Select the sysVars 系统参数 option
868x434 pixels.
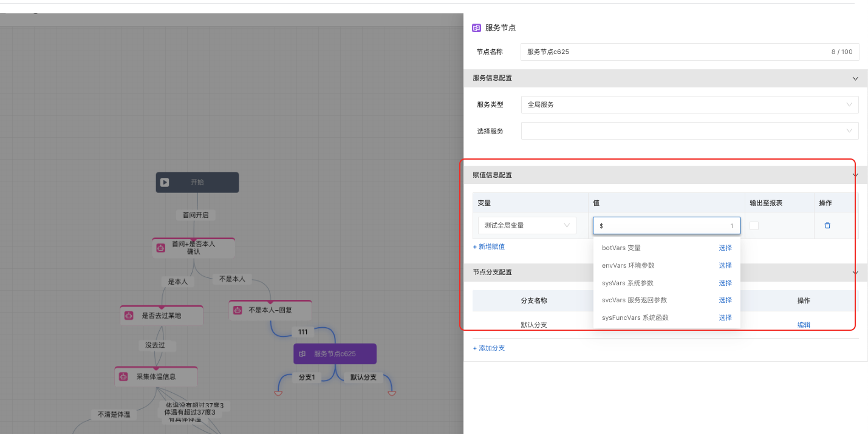[667, 283]
